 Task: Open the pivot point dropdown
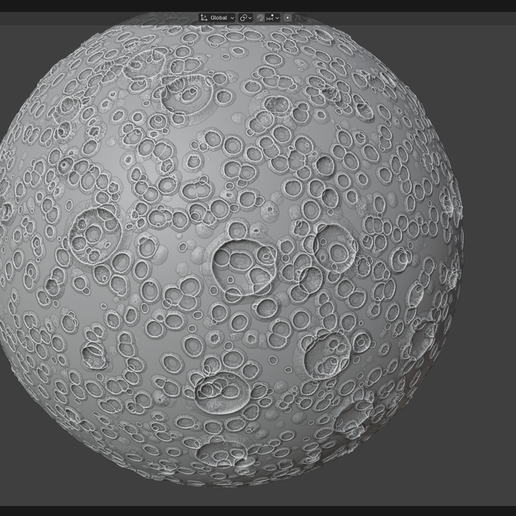(x=246, y=18)
